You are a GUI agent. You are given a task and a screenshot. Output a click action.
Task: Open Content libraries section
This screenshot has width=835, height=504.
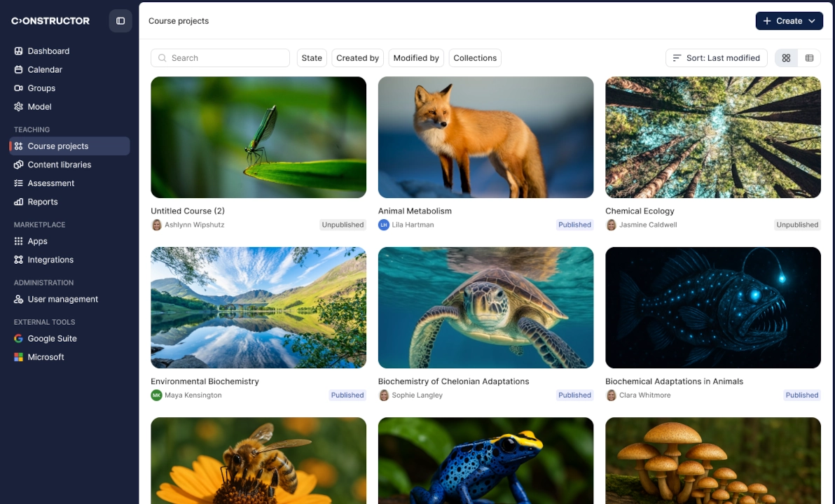click(x=59, y=165)
